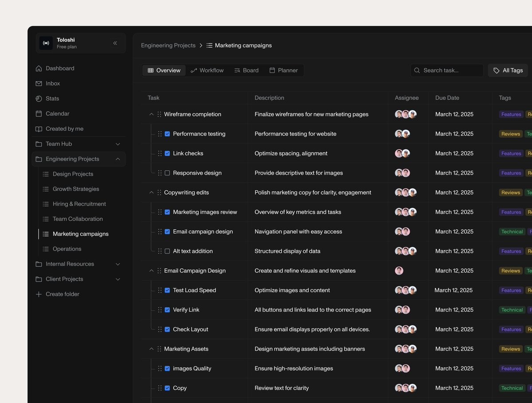Uncheck the Performance testing checkbox

coord(167,134)
